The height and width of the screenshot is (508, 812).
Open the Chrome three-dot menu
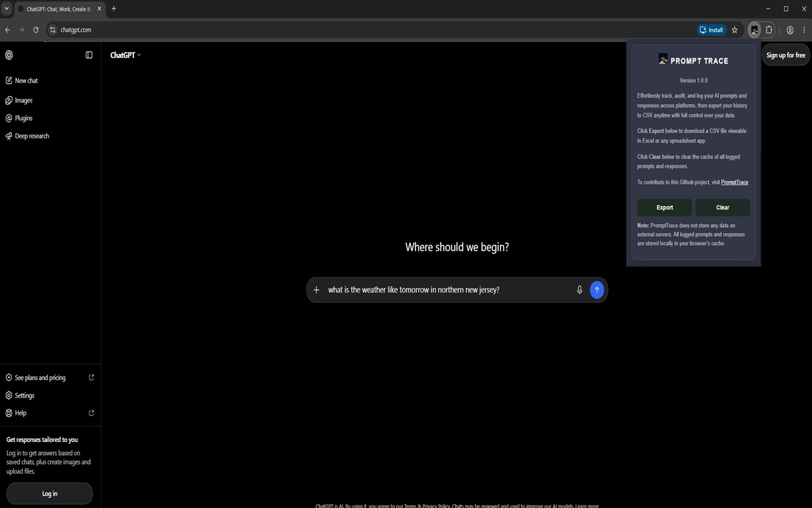[804, 30]
